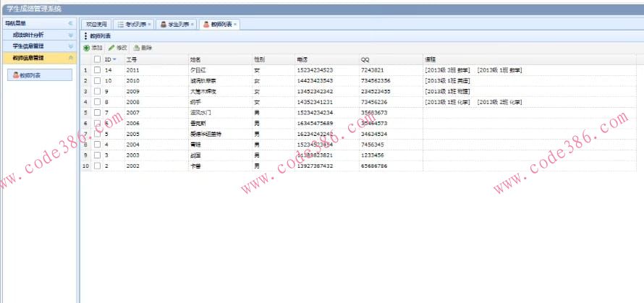Click the 修改 (edit) pencil toolbar button
The width and height of the screenshot is (644, 303).
point(118,48)
